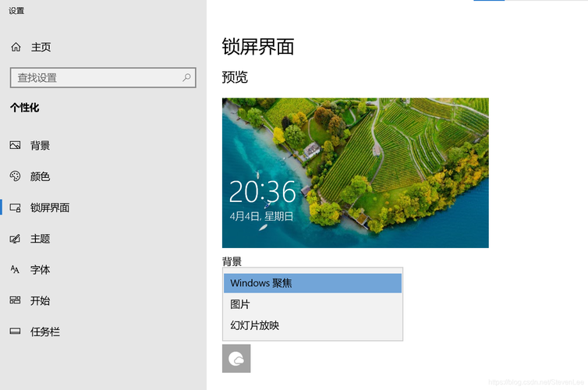
Task: Open the 主页 home page
Action: (41, 47)
